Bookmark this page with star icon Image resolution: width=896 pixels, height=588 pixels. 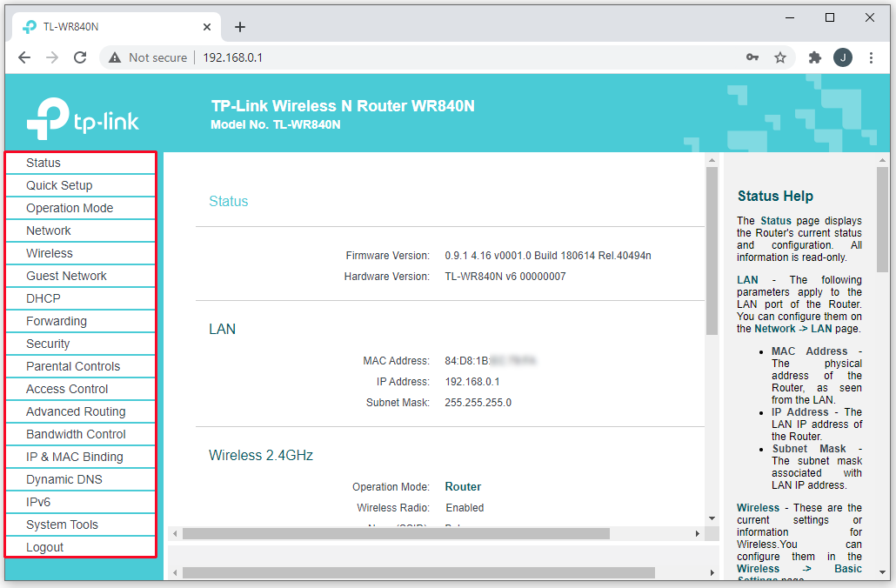780,57
